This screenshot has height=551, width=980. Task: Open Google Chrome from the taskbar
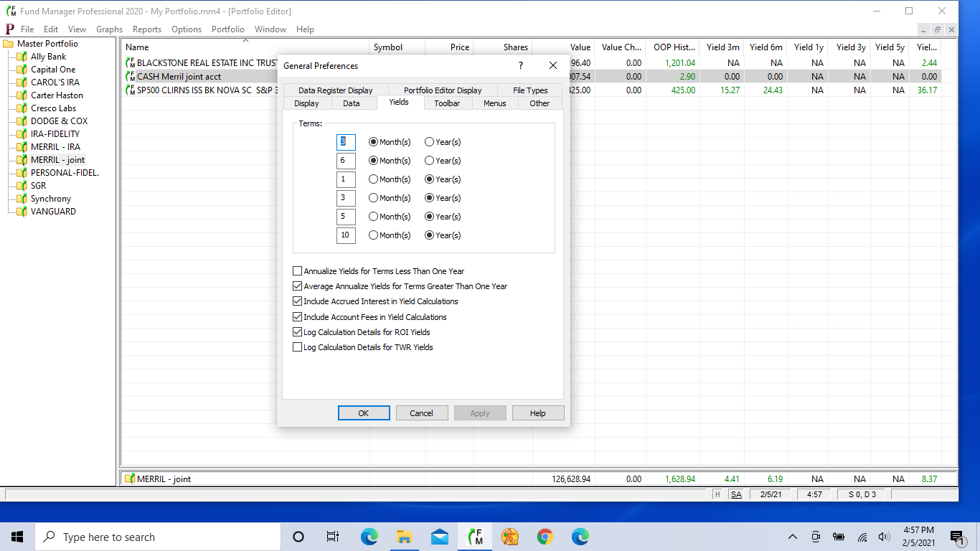(x=545, y=537)
